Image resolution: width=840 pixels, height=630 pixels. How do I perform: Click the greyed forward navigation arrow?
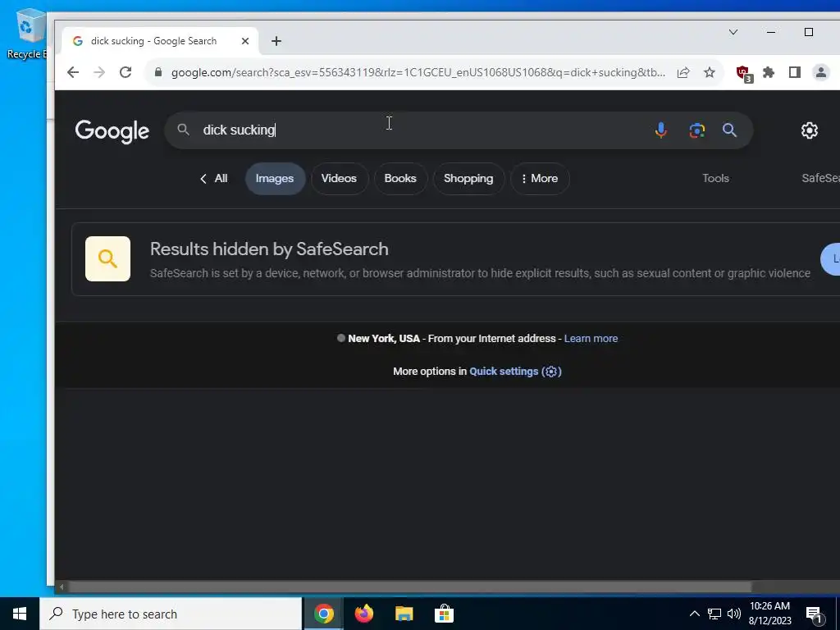[99, 72]
